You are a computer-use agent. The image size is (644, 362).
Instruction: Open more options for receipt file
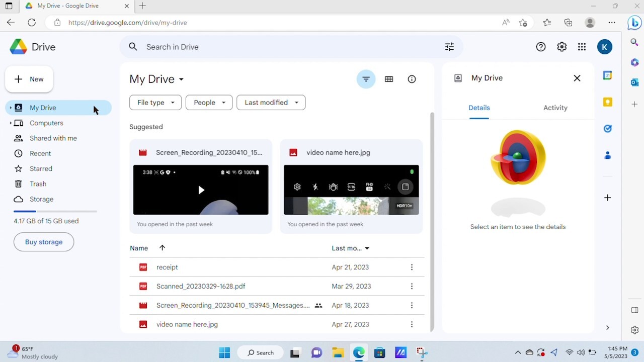coord(412,267)
